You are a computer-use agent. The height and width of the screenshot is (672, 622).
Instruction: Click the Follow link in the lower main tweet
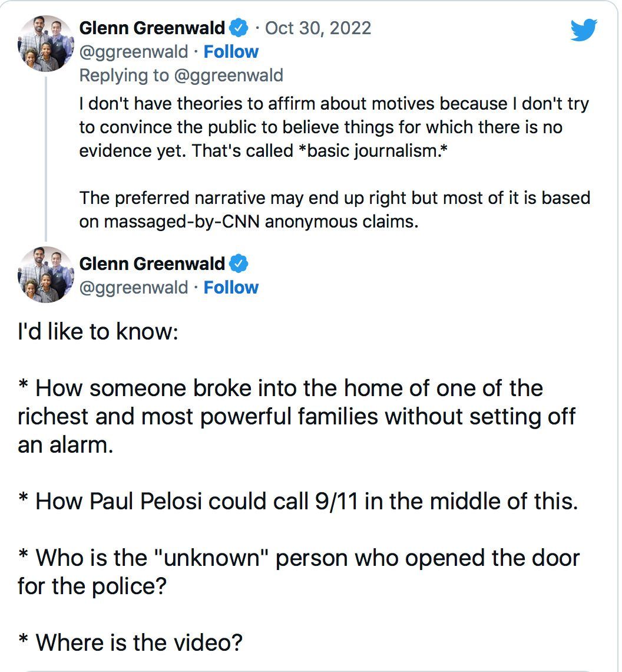point(231,288)
